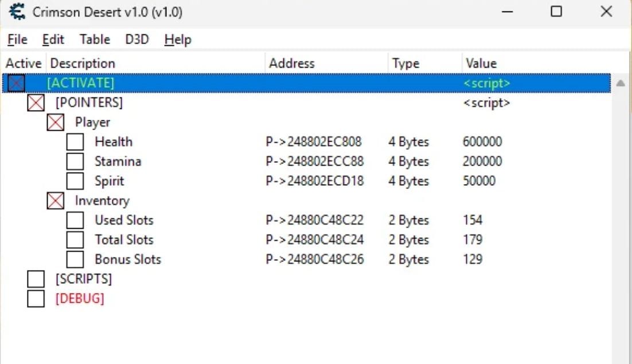Viewport: 632px width, 364px height.
Task: Freeze the Bonus Slots entry
Action: (x=75, y=260)
